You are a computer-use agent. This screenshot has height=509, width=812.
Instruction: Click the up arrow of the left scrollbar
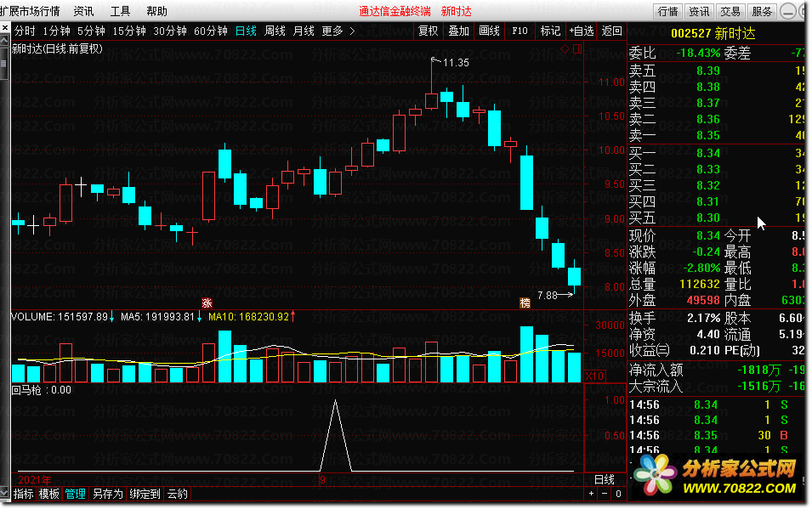pos(4,40)
